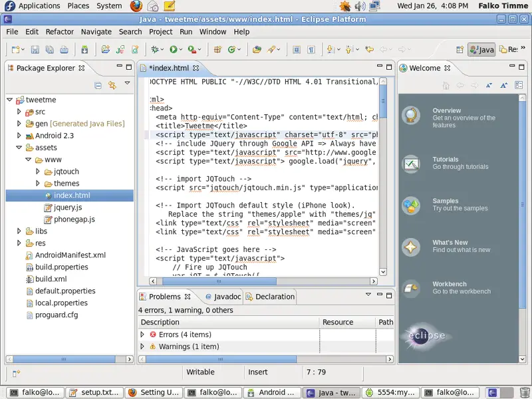
Task: Click the New Android Project icon
Action: point(106,49)
